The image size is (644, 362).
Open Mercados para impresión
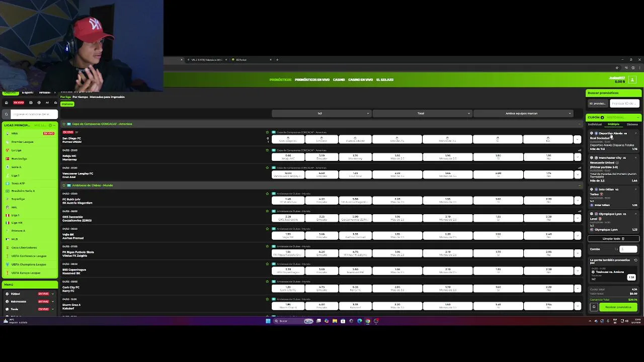tap(107, 97)
